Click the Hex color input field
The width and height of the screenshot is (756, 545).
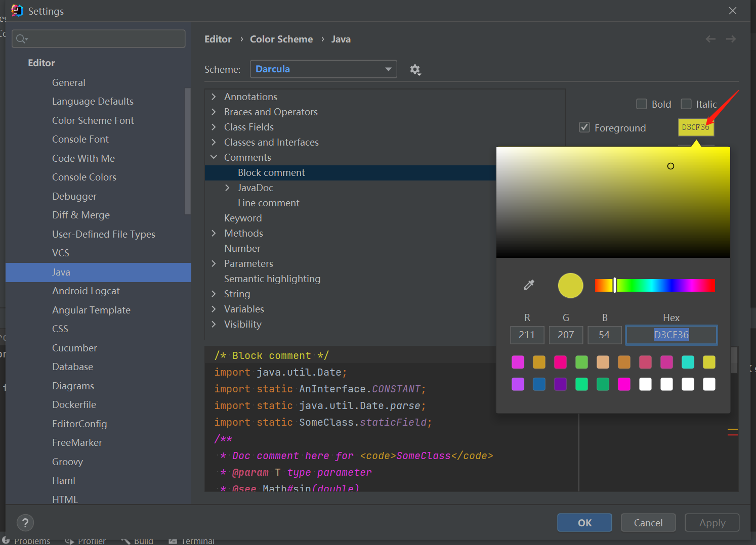click(671, 335)
